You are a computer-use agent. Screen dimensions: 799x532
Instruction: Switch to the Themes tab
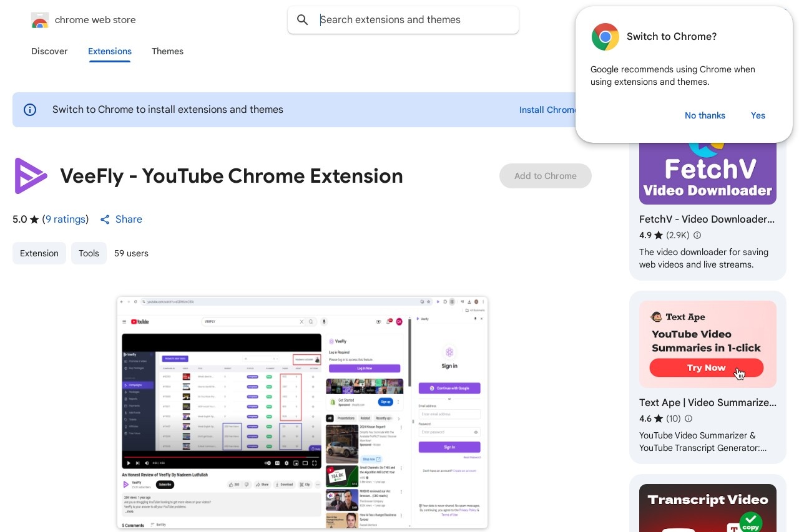point(167,51)
